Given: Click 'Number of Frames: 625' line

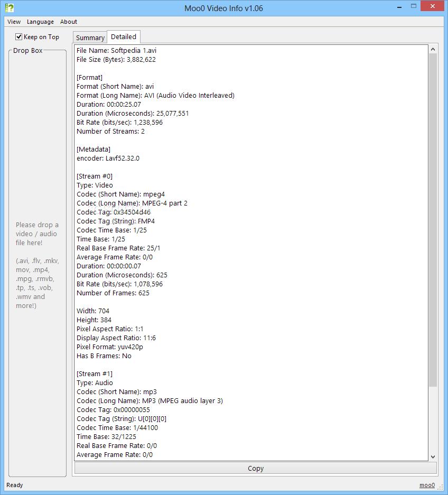Looking at the screenshot, I should click(113, 293).
